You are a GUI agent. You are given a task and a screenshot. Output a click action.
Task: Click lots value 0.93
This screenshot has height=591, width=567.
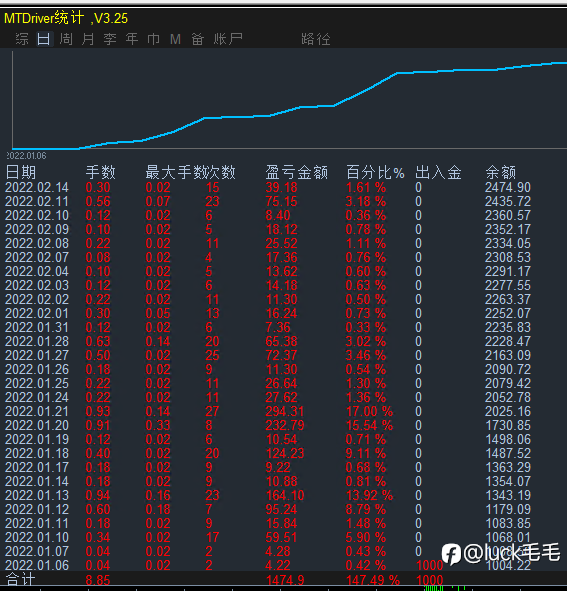pos(98,411)
